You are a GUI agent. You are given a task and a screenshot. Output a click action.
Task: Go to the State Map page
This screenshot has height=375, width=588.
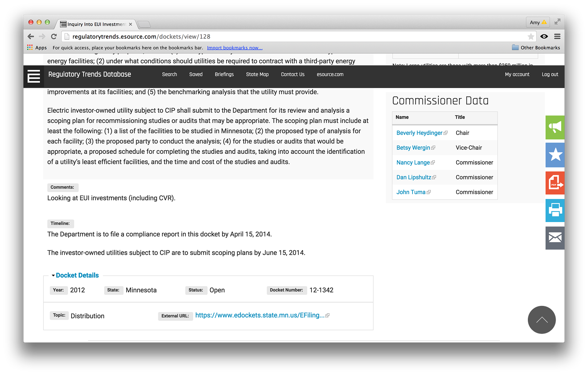257,74
